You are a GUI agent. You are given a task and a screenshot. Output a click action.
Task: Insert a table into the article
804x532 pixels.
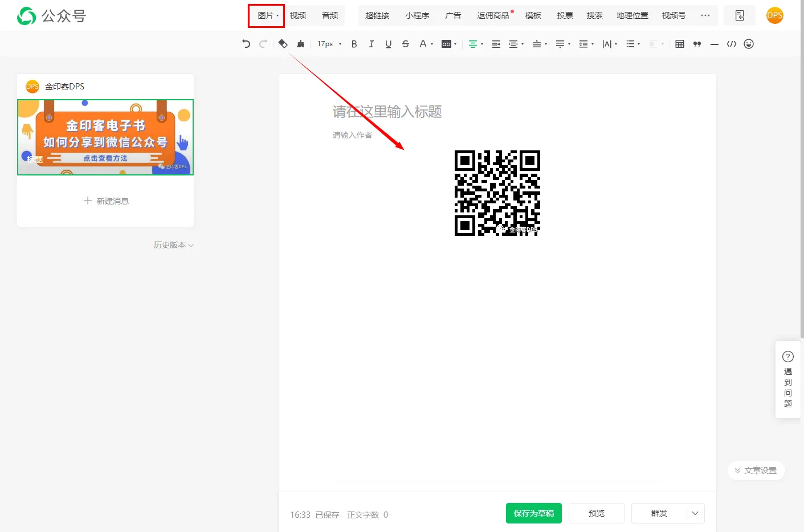(x=680, y=44)
